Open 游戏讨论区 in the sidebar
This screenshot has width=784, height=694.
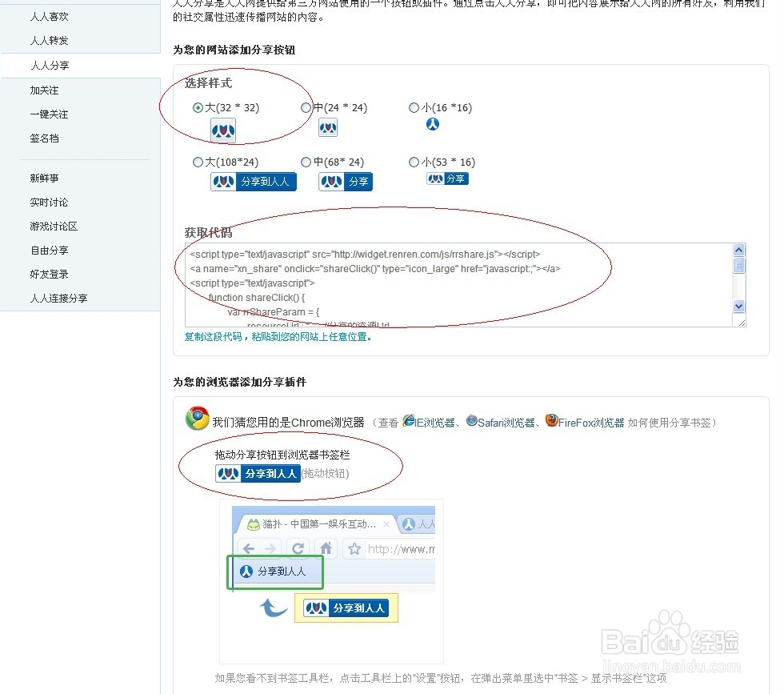coord(54,227)
